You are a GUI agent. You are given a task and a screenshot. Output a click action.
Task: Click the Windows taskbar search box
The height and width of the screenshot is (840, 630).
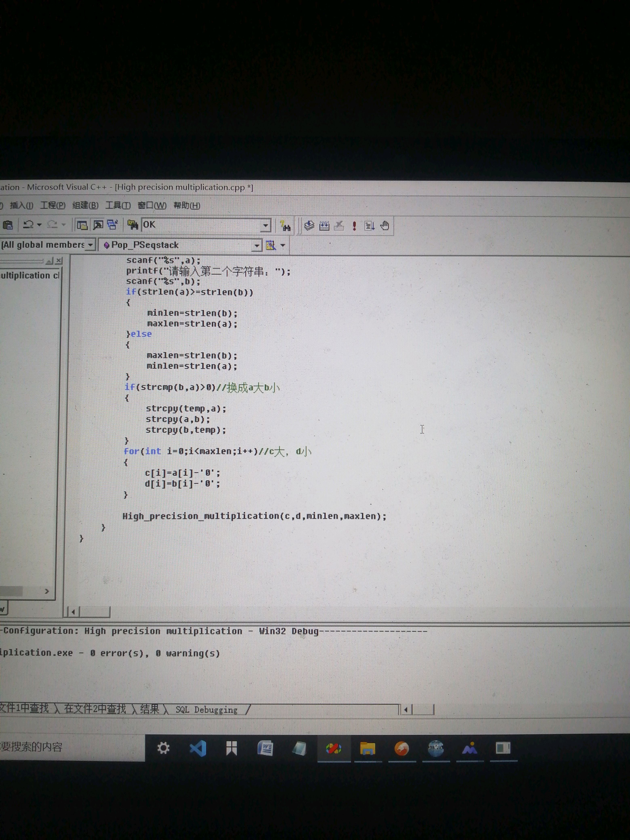pyautogui.click(x=72, y=747)
